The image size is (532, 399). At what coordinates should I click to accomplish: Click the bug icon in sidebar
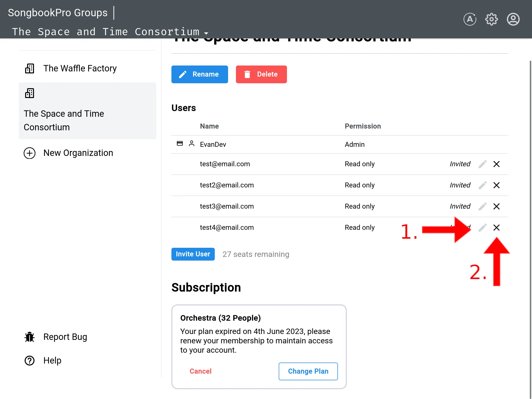pyautogui.click(x=30, y=337)
